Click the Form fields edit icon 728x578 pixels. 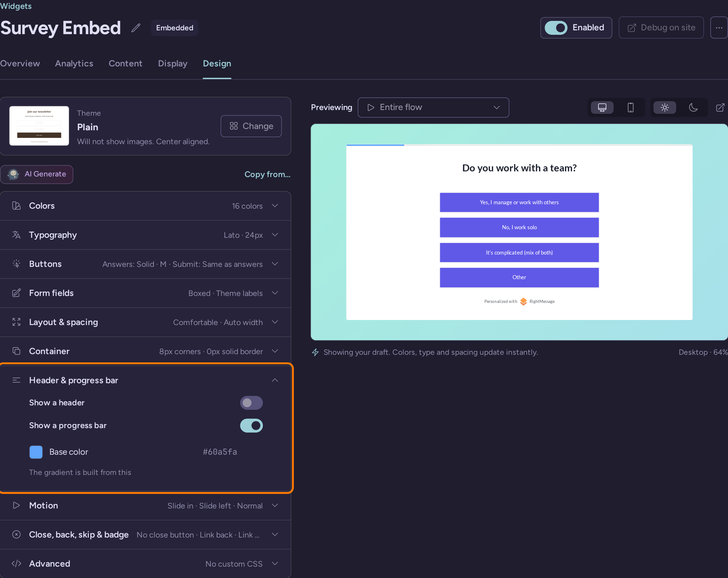(x=16, y=293)
